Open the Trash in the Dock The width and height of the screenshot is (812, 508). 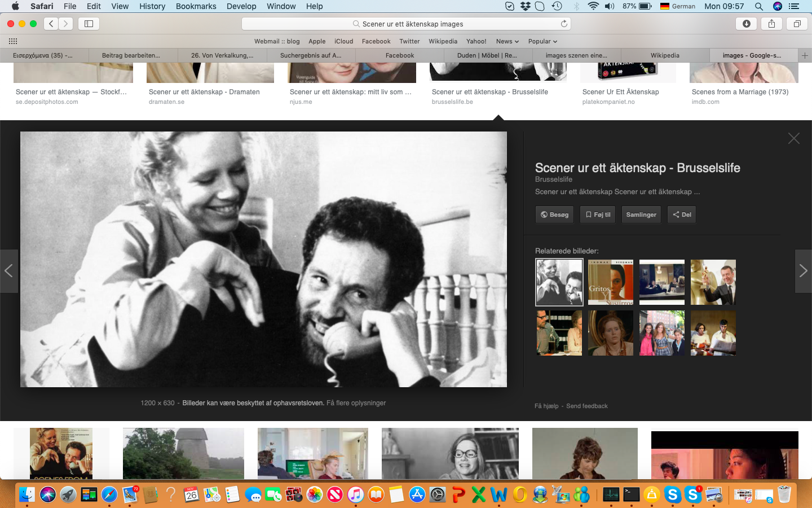tap(784, 495)
